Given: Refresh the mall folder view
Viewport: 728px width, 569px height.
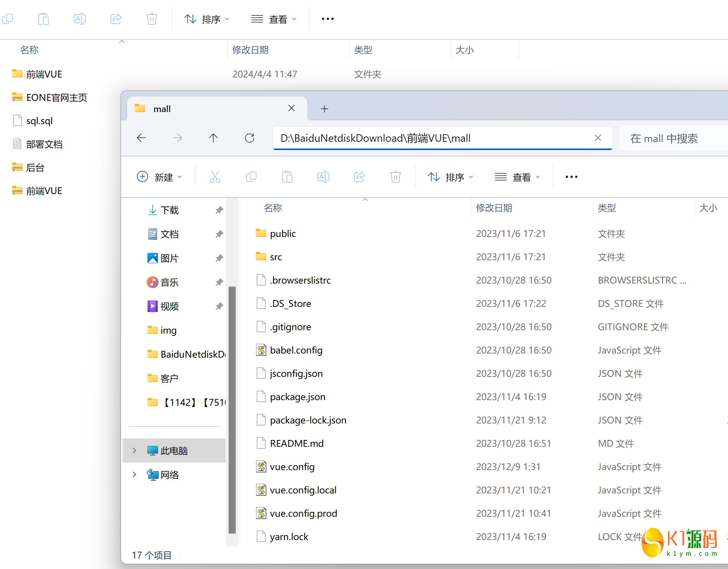Looking at the screenshot, I should (x=250, y=138).
